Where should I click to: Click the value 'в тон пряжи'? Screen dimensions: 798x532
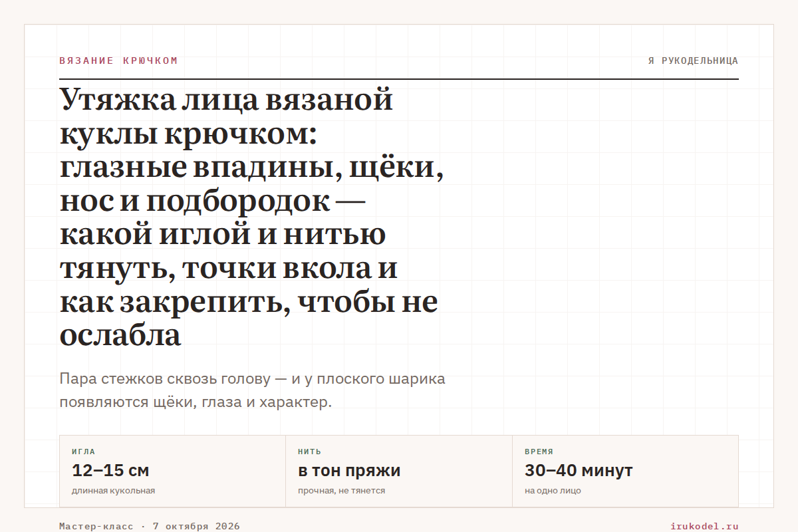pos(349,471)
